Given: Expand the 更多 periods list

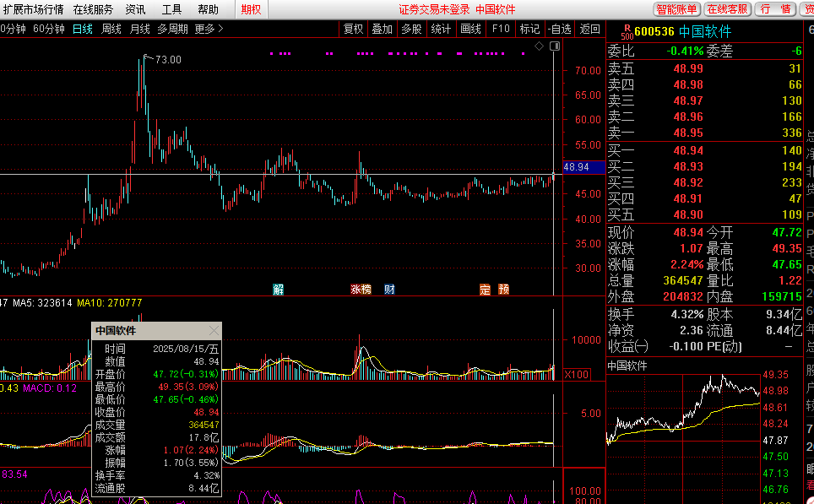Looking at the screenshot, I should tap(209, 29).
